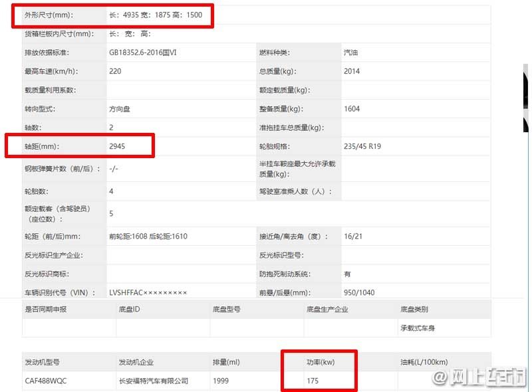Click the 外形尺寸(mm) label
532x392 pixels.
point(49,15)
